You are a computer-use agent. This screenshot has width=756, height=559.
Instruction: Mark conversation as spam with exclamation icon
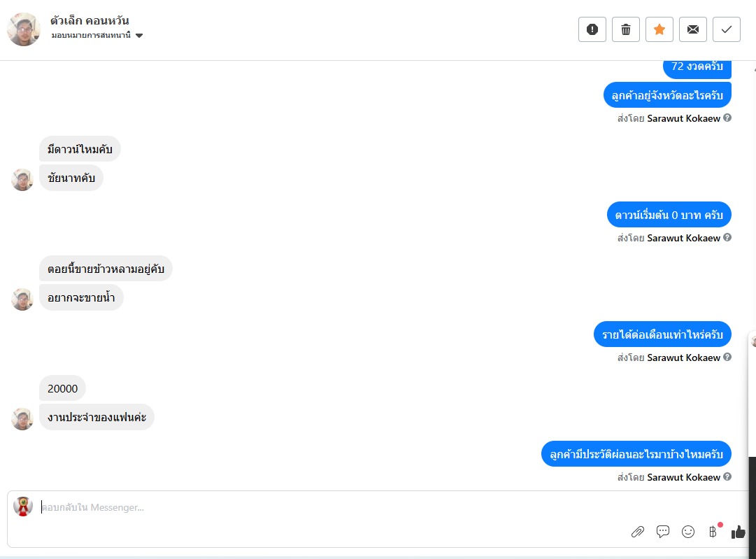pos(592,29)
